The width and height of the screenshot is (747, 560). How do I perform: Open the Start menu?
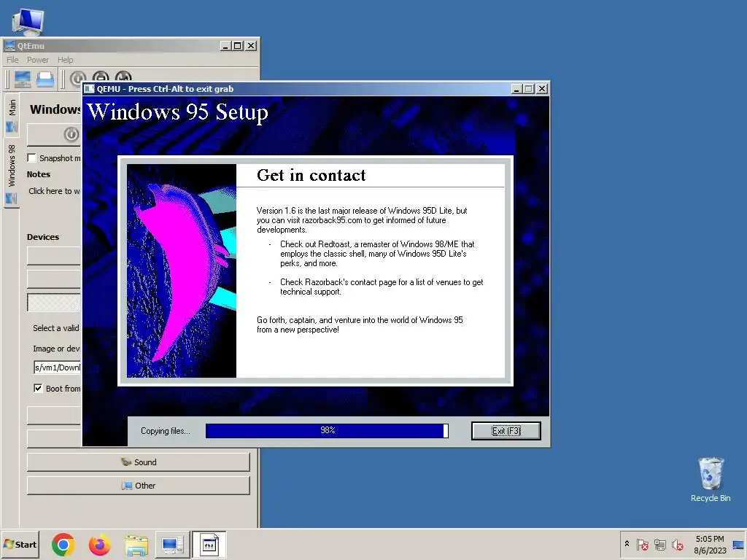[x=20, y=544]
